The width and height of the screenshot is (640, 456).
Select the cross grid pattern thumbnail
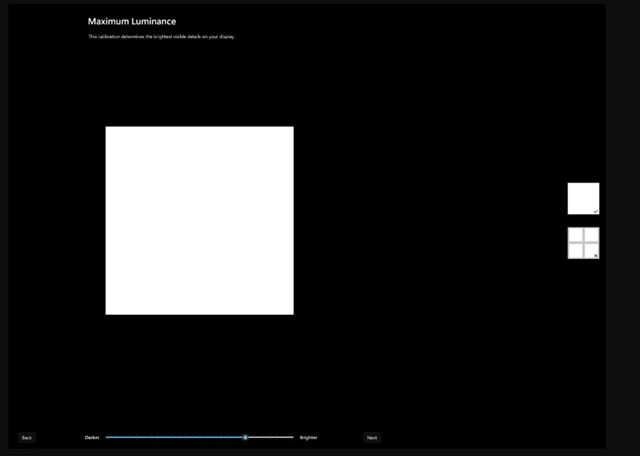click(x=583, y=243)
